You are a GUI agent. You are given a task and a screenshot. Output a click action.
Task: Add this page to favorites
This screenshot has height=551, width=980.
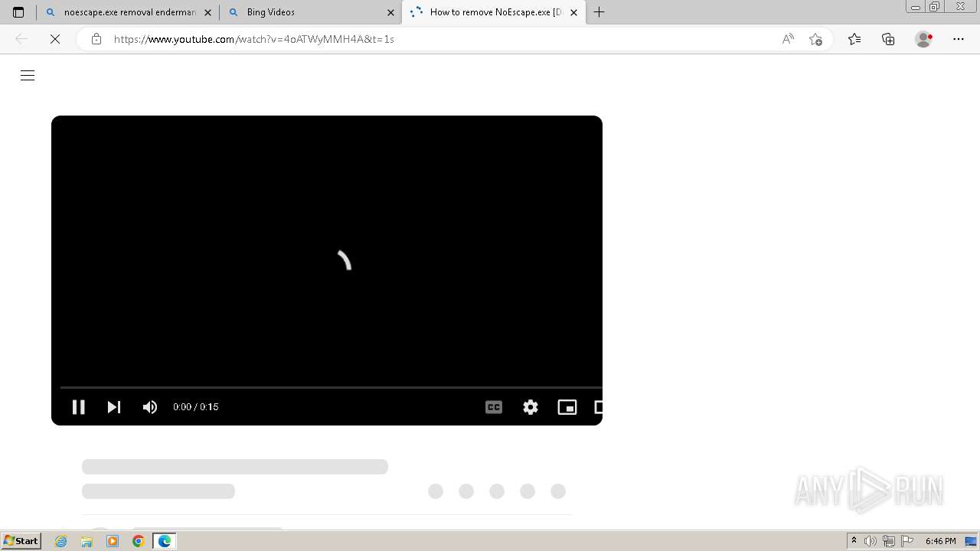pos(815,39)
